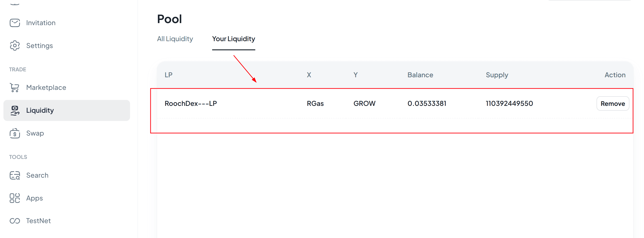Click the RoochDex---LP pool name
The width and height of the screenshot is (644, 238).
(x=191, y=104)
